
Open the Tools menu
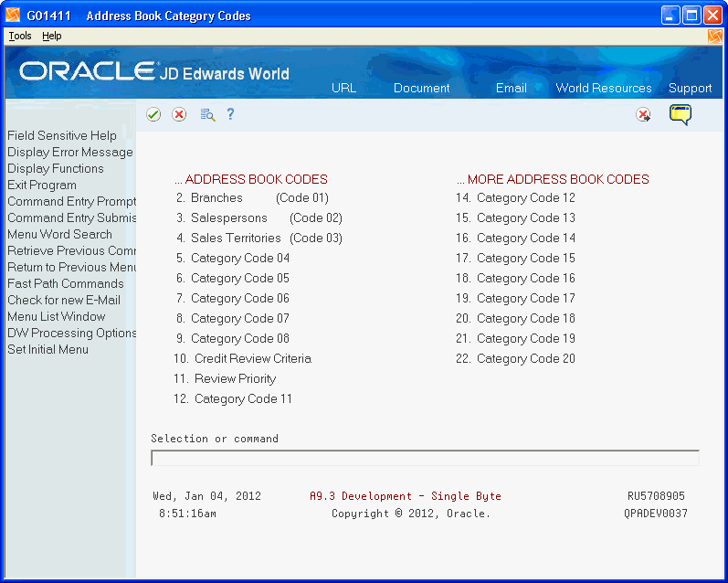click(x=20, y=36)
